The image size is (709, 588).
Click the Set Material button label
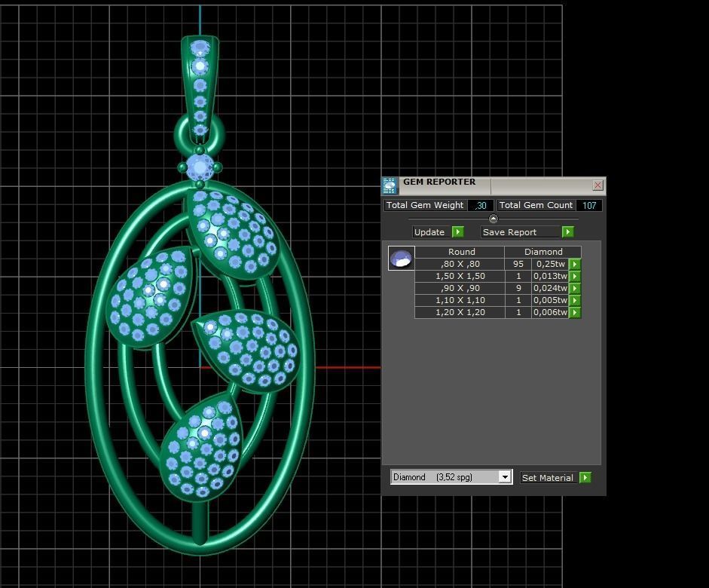point(547,478)
